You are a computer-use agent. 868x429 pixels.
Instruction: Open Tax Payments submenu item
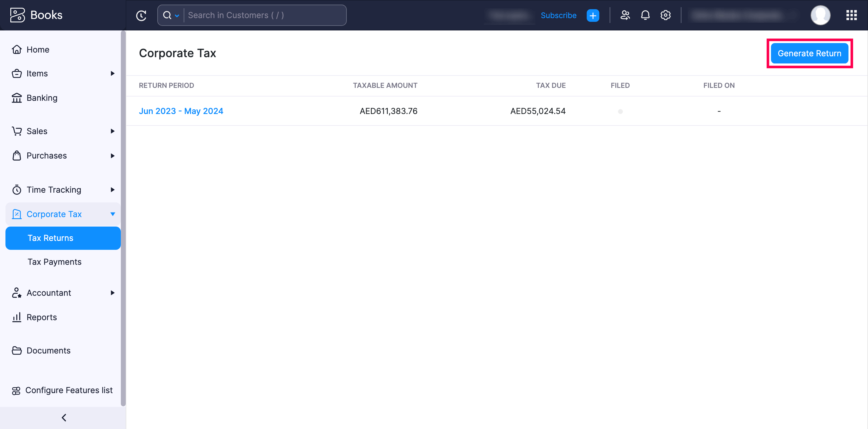pos(55,262)
